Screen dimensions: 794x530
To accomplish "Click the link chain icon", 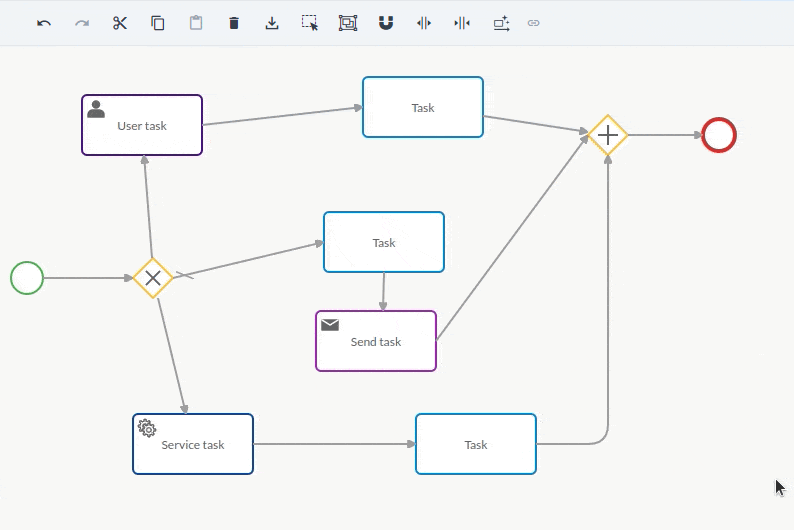I will [x=534, y=23].
